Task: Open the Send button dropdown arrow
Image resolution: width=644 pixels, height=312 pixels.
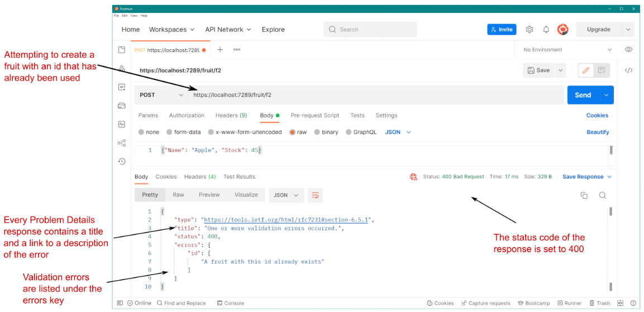Action: (606, 95)
